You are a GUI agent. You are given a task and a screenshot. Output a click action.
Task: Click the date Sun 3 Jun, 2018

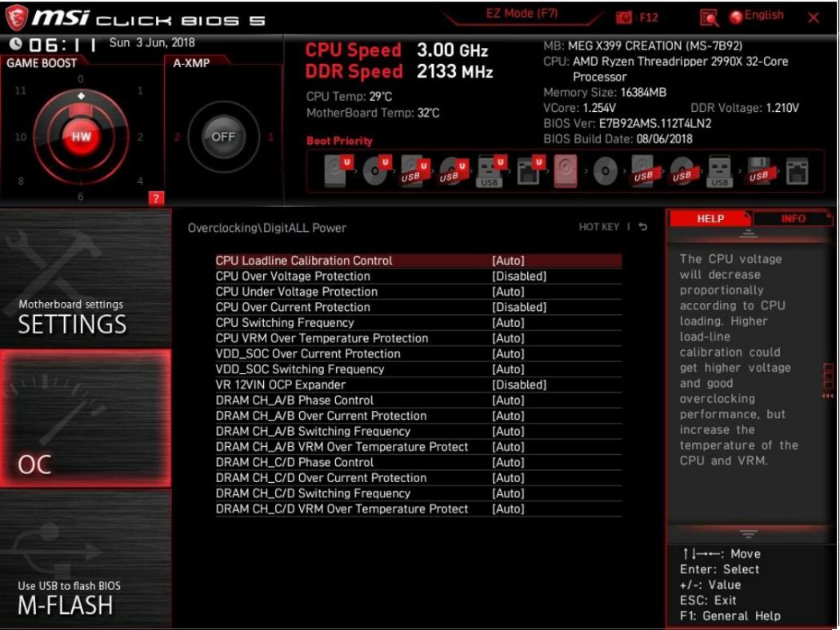[x=152, y=43]
